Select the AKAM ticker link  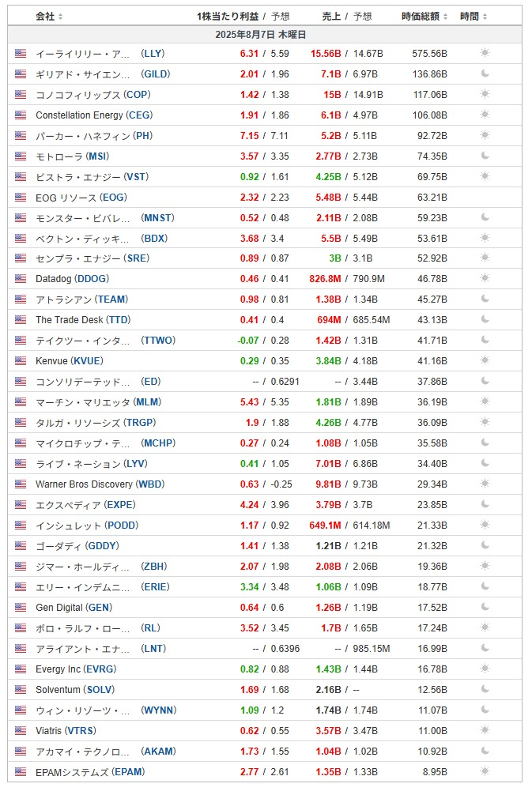[158, 752]
